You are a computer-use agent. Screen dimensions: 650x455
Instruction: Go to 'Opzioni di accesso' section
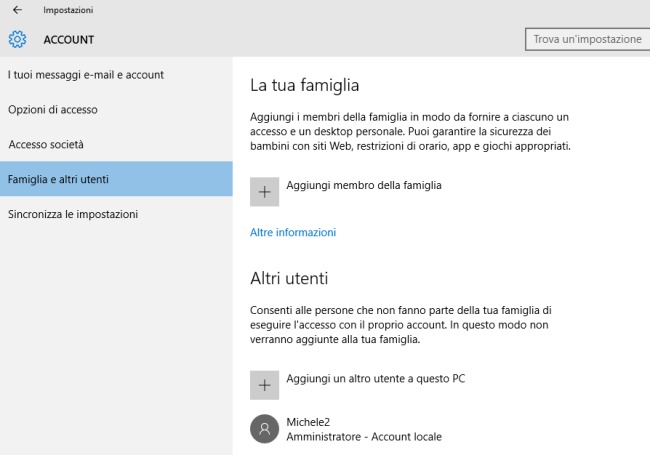pos(53,110)
